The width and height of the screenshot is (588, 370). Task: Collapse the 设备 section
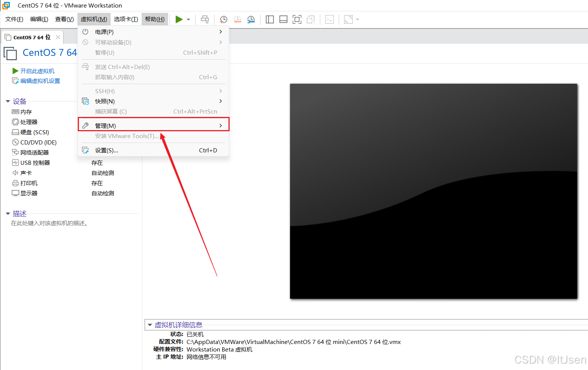click(x=8, y=101)
